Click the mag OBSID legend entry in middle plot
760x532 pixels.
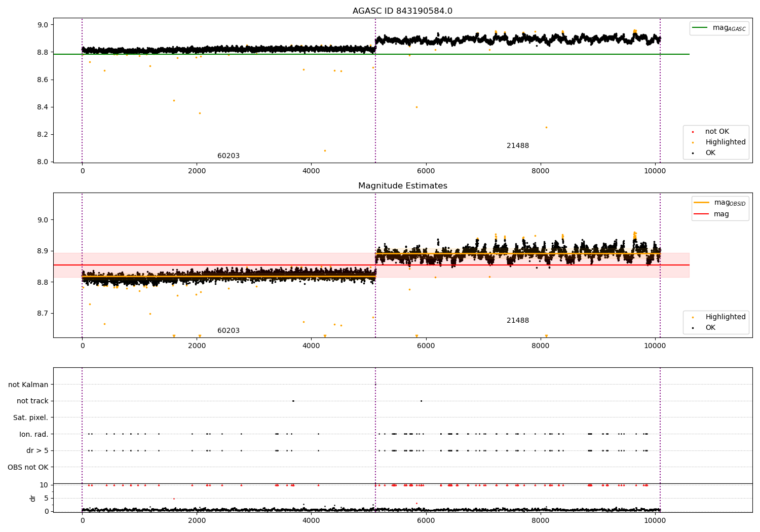point(719,203)
